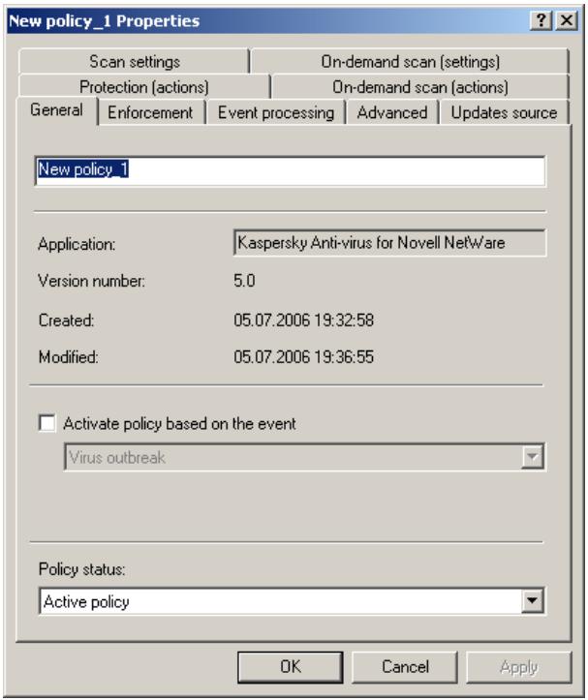Click the version number value 5.0
Screen dimensions: 588x700
coord(244,281)
